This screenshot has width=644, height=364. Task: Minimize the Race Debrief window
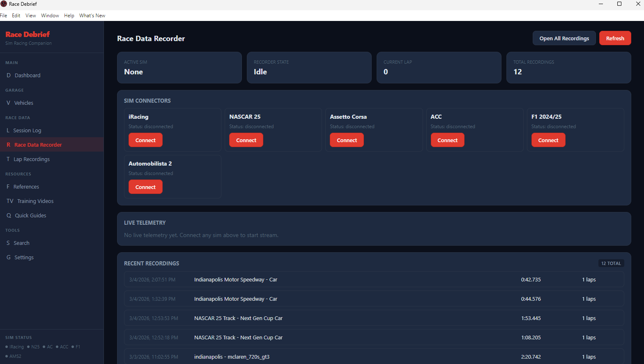click(x=601, y=4)
